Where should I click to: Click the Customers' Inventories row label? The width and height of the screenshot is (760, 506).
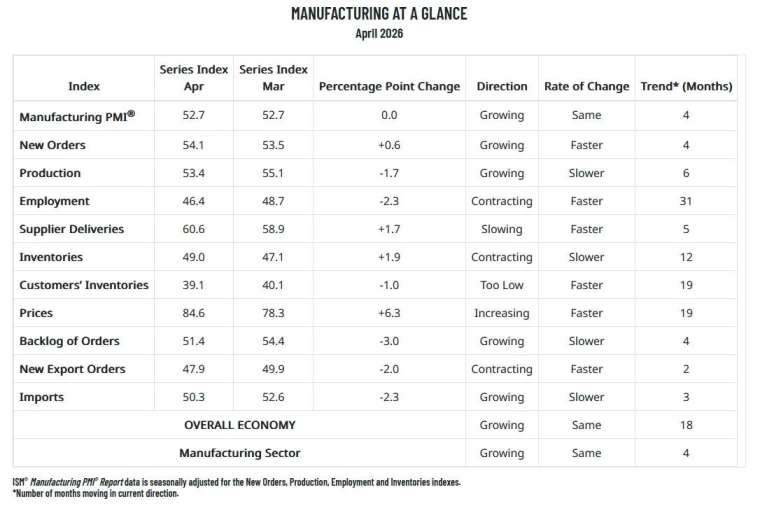[x=84, y=285]
